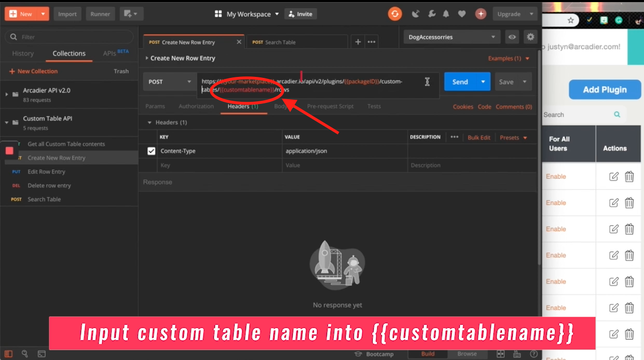Open manage environments gear icon
This screenshot has width=644, height=360.
(530, 37)
